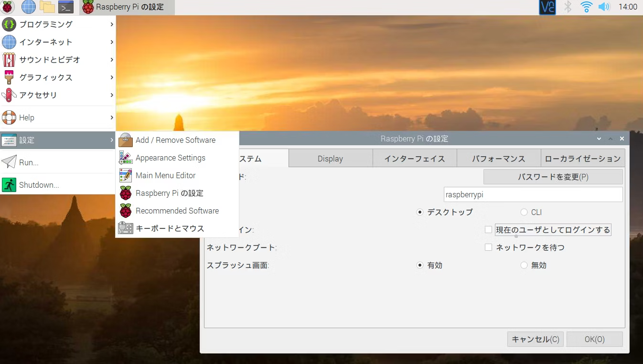Click the Appearance Settings palette icon
Screen dimensions: 643x364
point(126,158)
